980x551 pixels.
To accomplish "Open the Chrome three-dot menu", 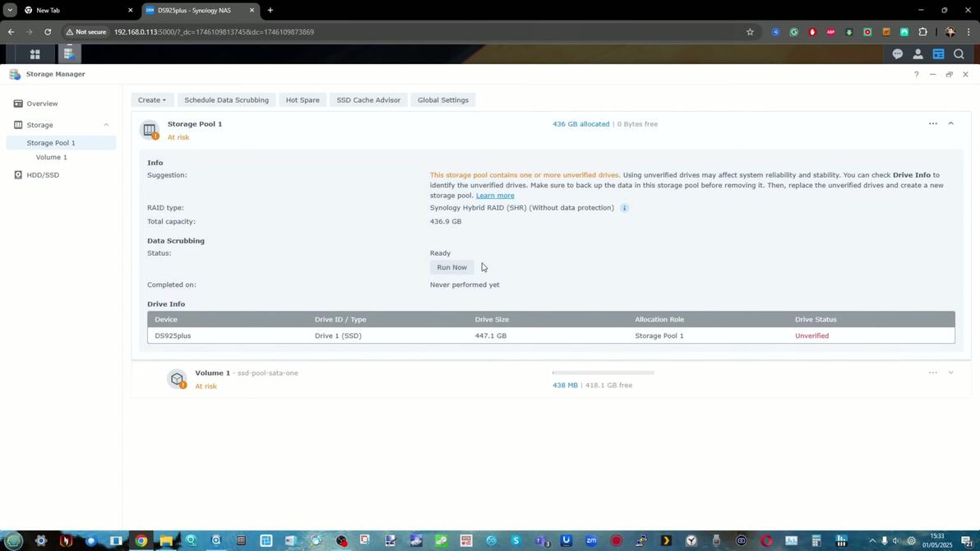I will pyautogui.click(x=968, y=32).
